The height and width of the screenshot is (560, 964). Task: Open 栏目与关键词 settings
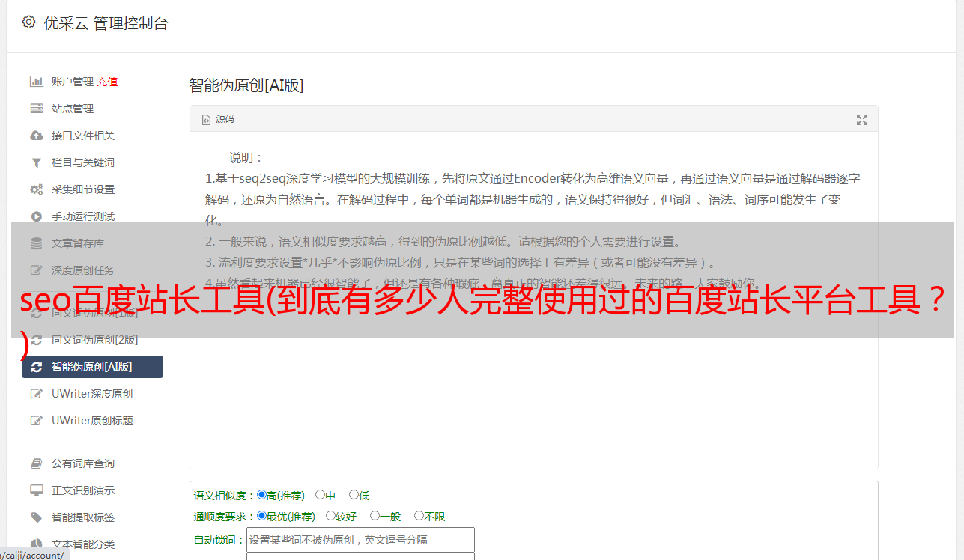pos(83,162)
